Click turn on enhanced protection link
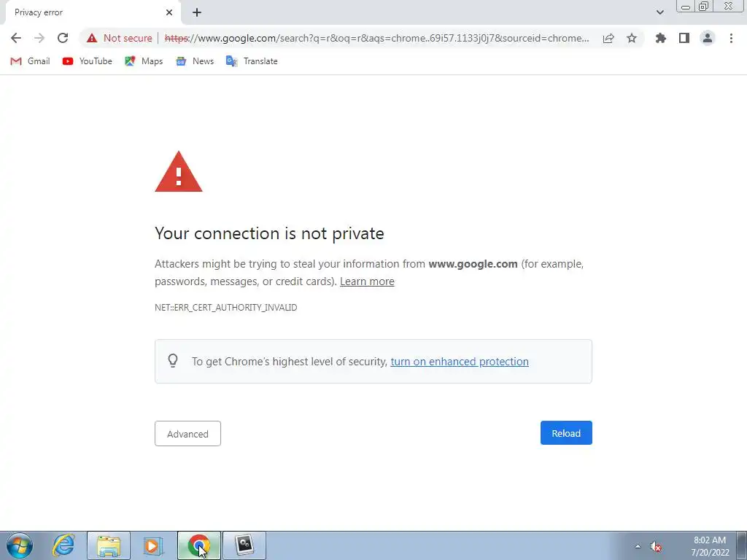 (x=460, y=362)
